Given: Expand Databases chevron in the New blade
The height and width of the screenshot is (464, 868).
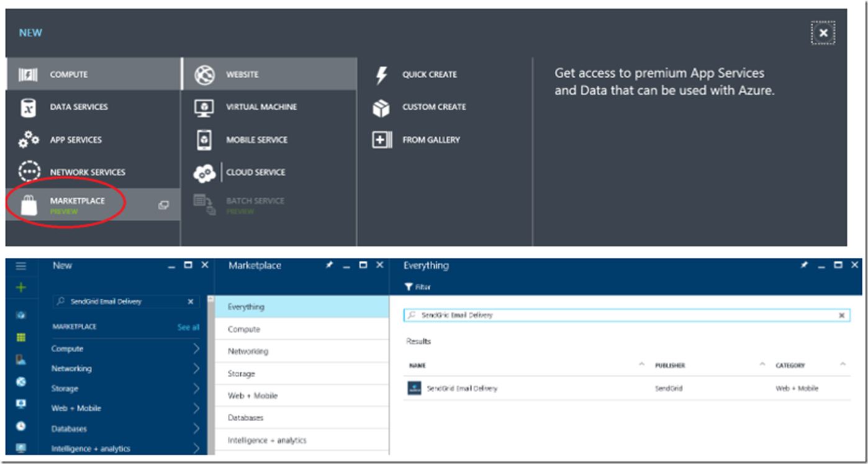Looking at the screenshot, I should 196,429.
